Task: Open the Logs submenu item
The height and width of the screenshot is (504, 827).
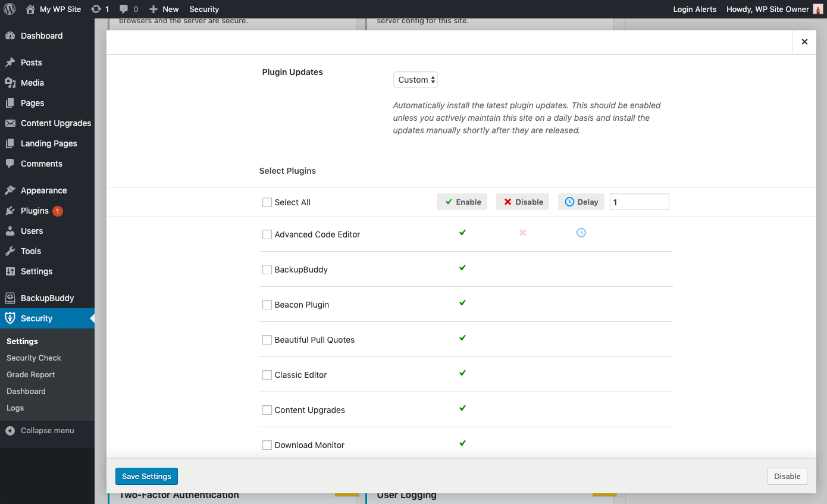Action: click(15, 408)
